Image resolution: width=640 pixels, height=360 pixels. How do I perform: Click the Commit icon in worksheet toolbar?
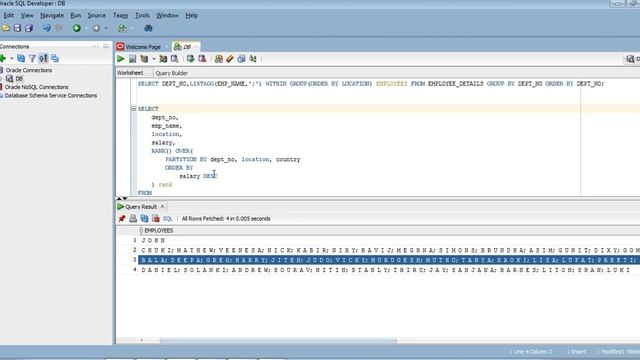191,59
